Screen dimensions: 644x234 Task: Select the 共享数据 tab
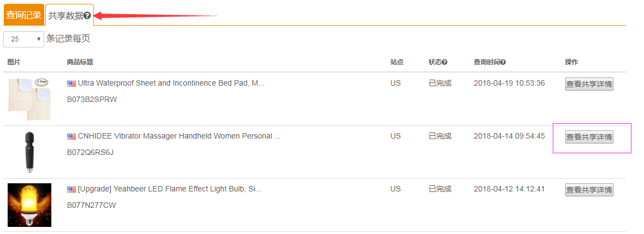(69, 15)
